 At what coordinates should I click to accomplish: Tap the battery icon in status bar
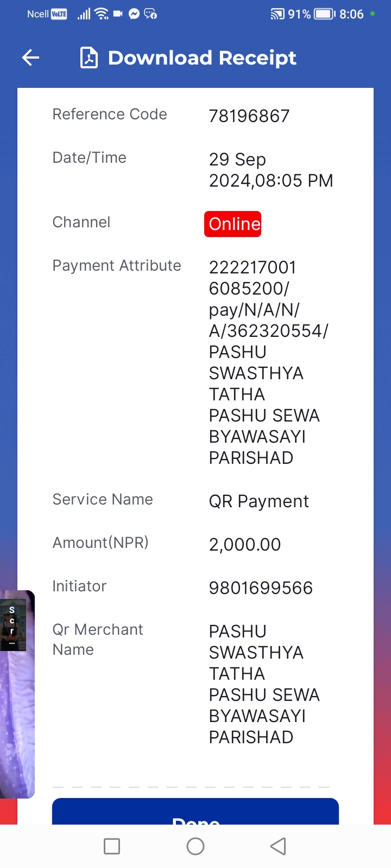tap(325, 14)
